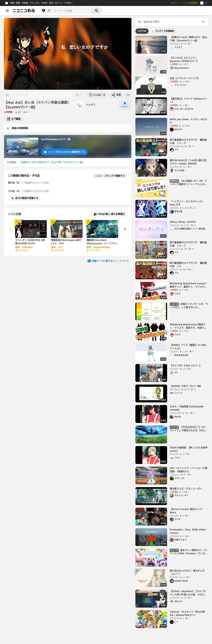Follow りんぞう with the star button
Image resolution: width=212 pixels, height=644 pixels.
point(125,105)
